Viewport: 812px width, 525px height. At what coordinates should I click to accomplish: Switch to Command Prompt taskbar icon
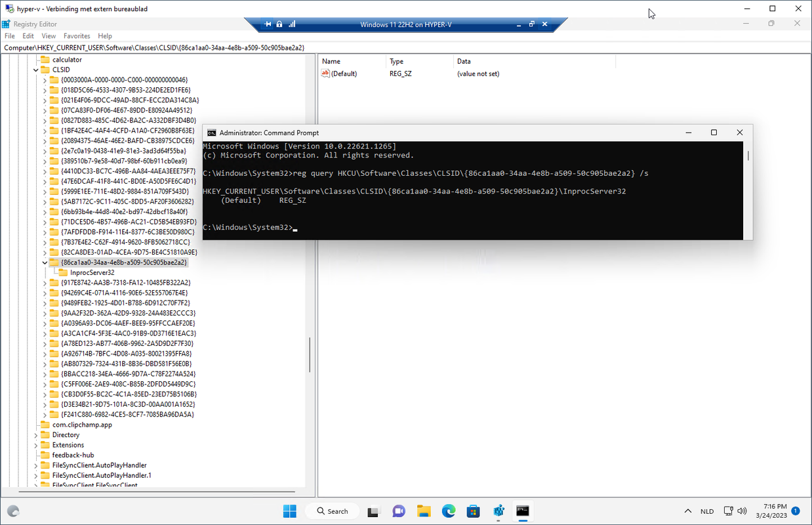pyautogui.click(x=523, y=511)
